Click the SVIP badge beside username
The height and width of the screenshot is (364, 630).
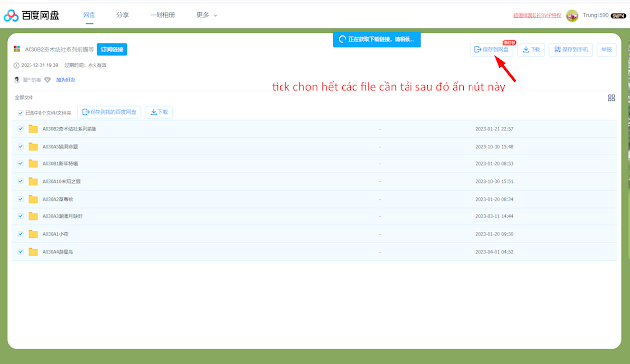pos(618,16)
